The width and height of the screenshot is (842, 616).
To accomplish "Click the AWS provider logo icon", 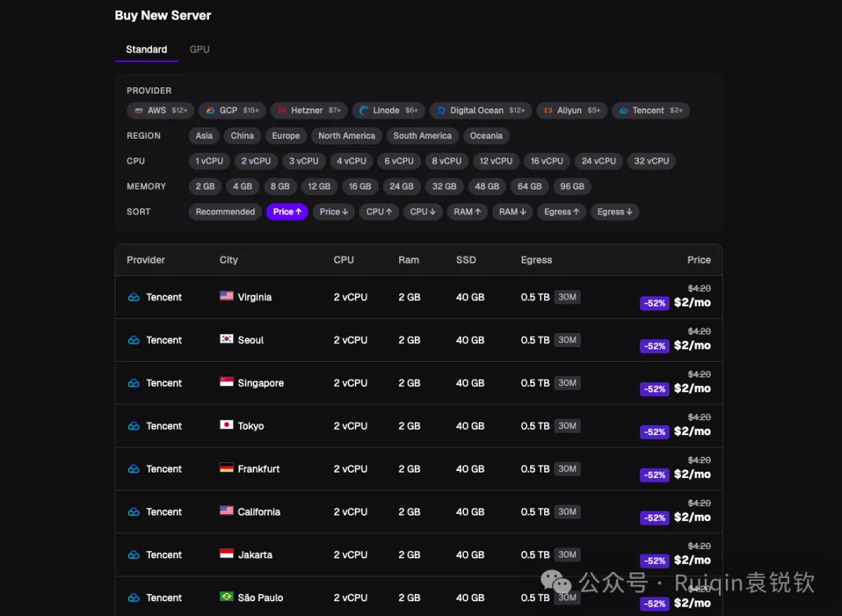I will coord(139,111).
